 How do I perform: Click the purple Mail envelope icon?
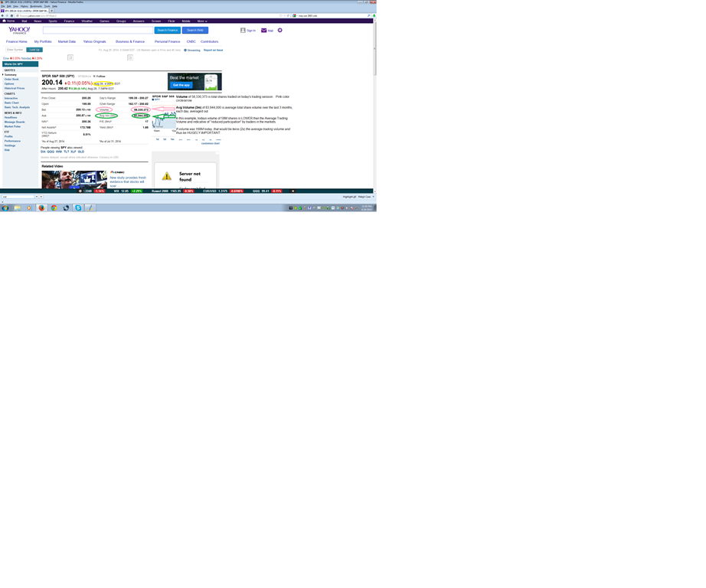tap(264, 31)
